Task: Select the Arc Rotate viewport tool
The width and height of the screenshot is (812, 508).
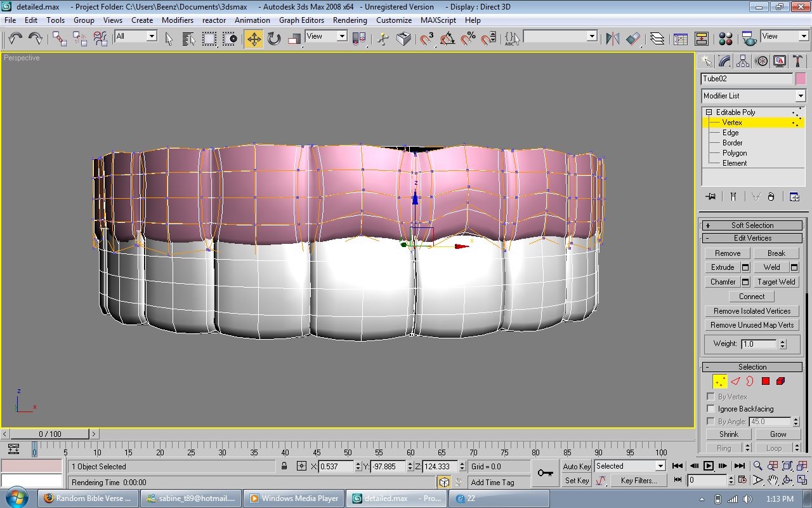Action: 787,480
